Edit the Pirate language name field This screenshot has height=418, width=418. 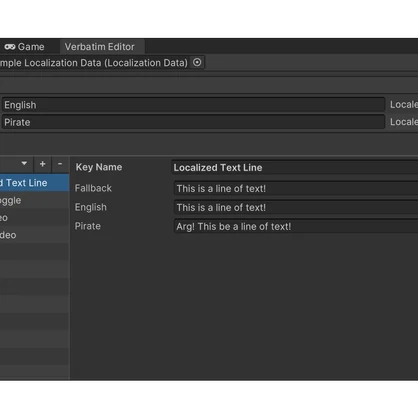[x=193, y=122]
